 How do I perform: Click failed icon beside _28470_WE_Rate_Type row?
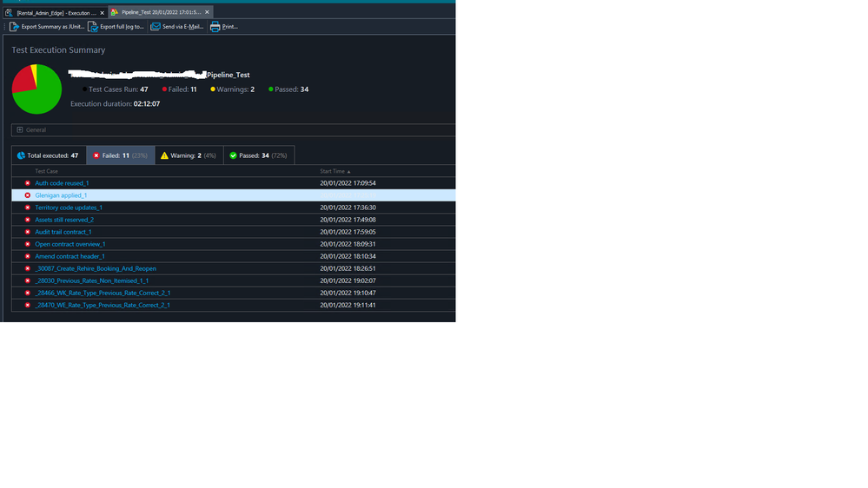click(27, 305)
